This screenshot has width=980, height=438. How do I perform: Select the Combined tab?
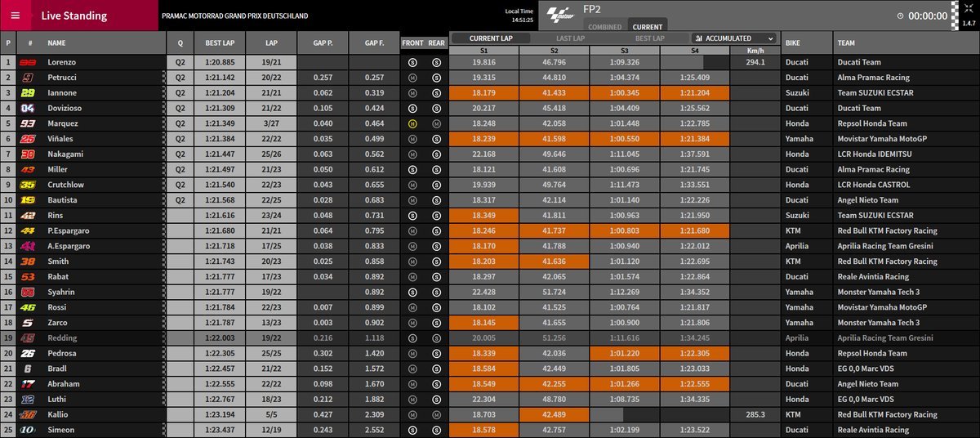point(604,27)
